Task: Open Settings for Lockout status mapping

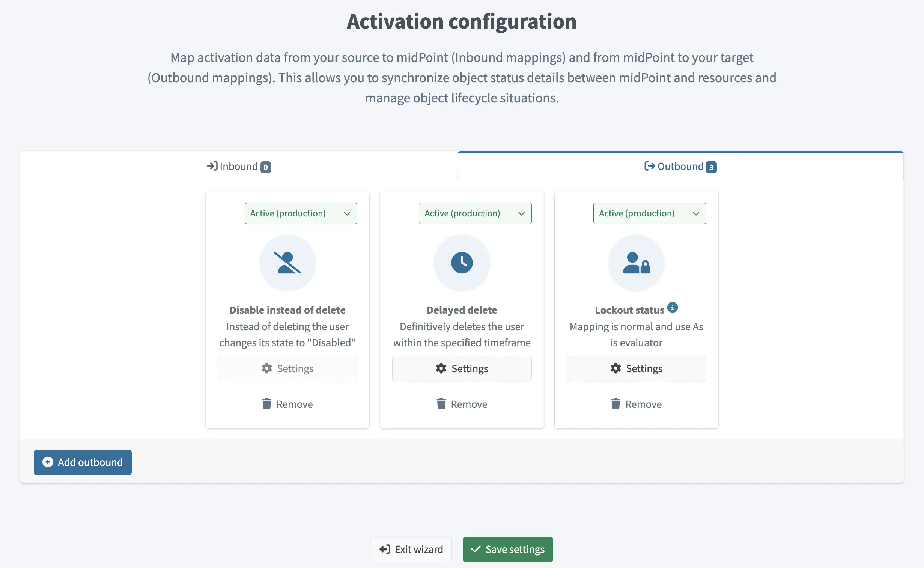Action: (636, 368)
